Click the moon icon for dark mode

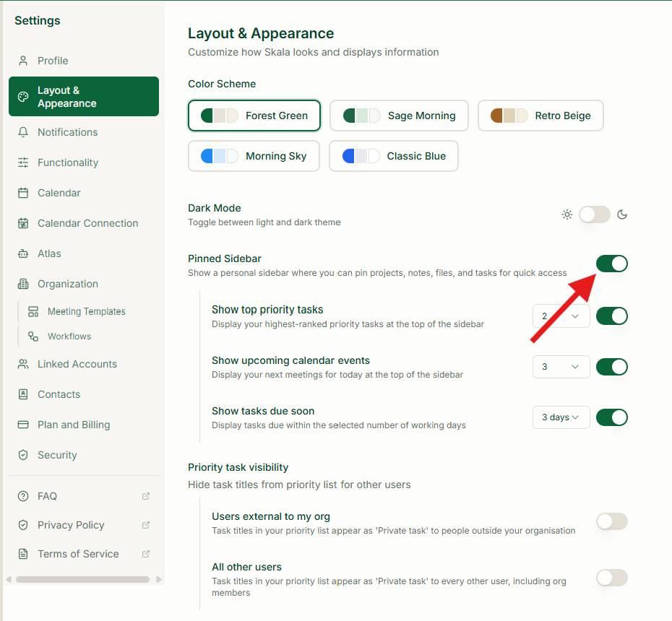[x=622, y=214]
